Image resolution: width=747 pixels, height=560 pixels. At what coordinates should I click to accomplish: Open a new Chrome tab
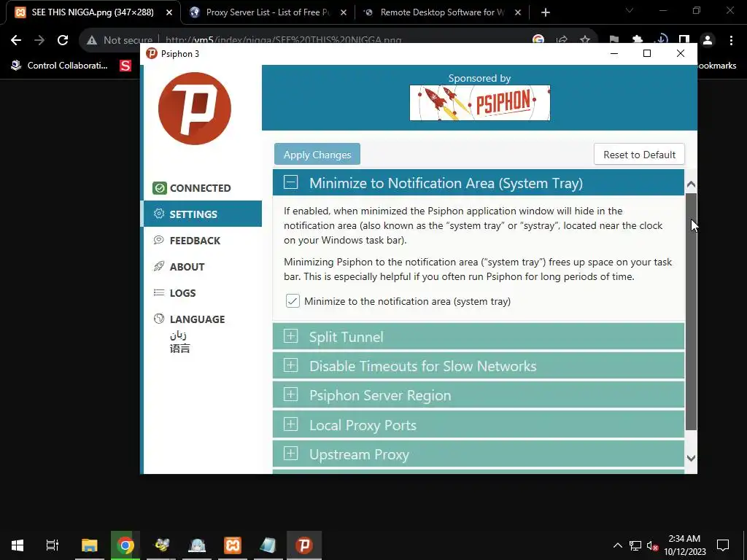[x=546, y=13]
